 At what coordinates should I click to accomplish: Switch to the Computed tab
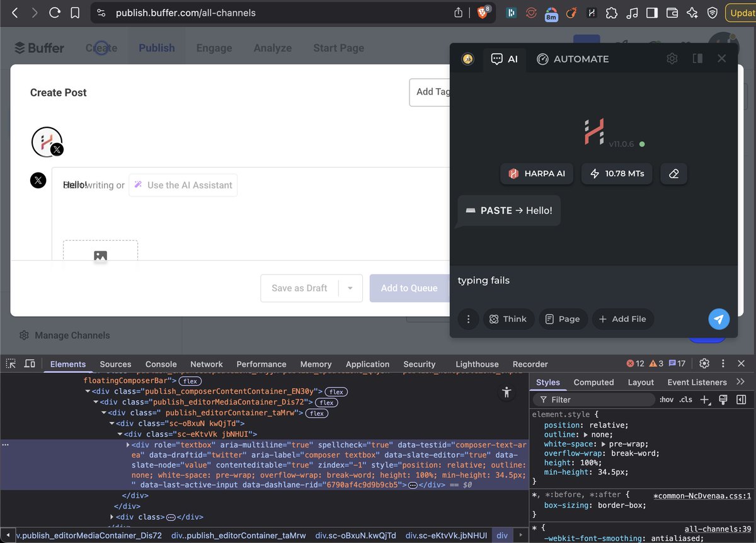coord(593,382)
